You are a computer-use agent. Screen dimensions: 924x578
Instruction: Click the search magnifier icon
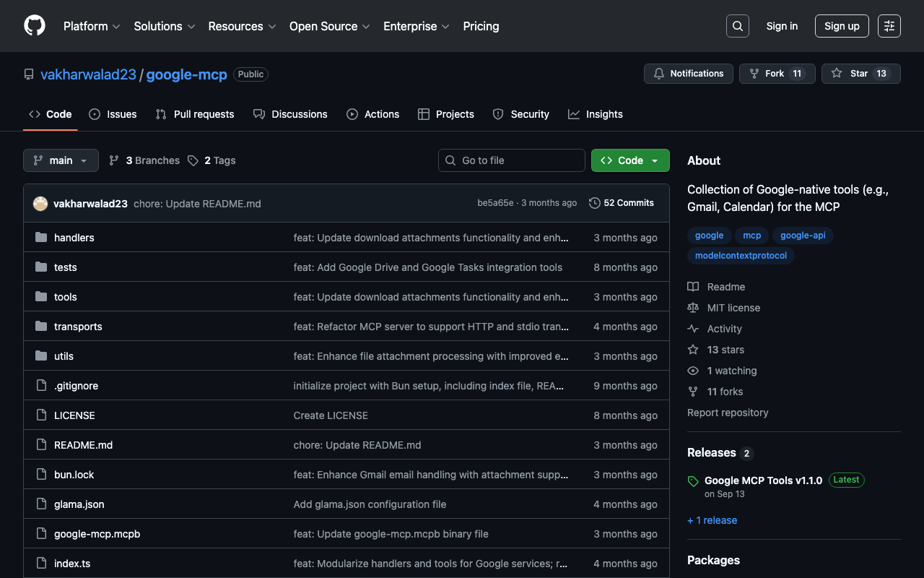click(737, 26)
